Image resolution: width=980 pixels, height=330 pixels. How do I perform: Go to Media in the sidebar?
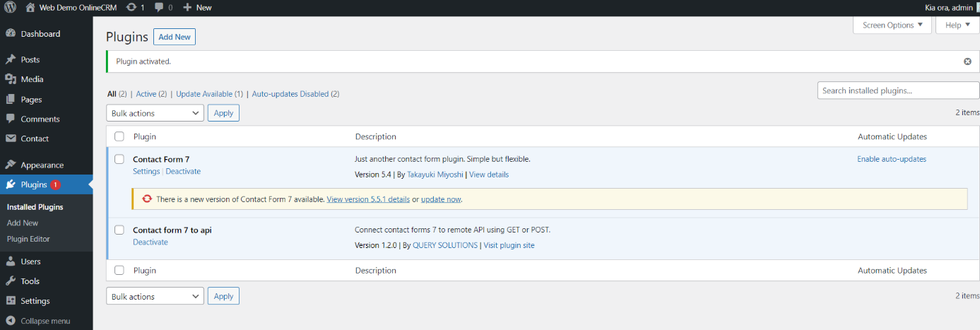[32, 79]
